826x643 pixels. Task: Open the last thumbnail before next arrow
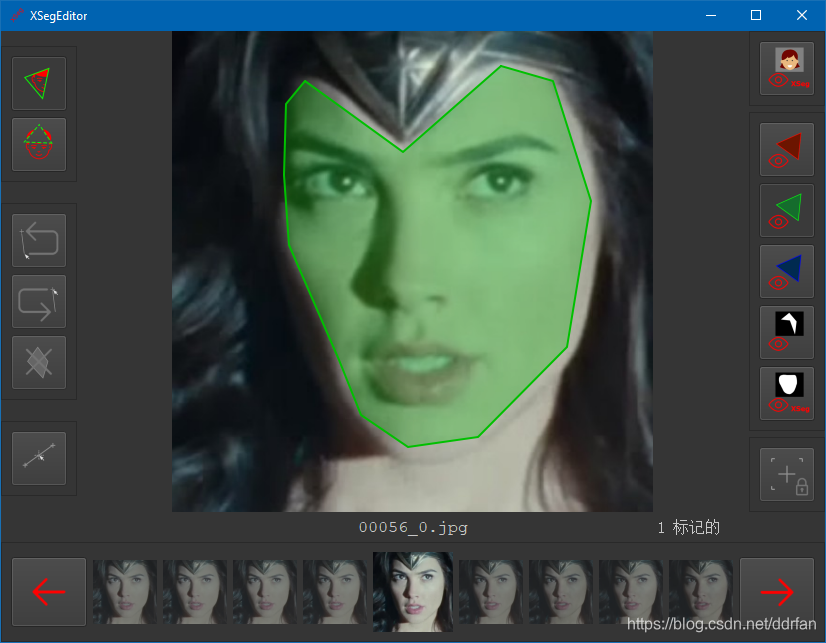pyautogui.click(x=701, y=592)
